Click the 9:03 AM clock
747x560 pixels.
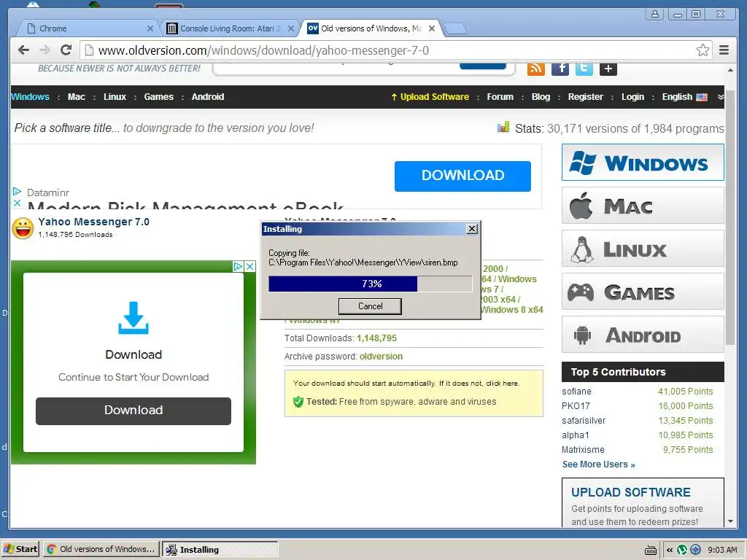722,550
